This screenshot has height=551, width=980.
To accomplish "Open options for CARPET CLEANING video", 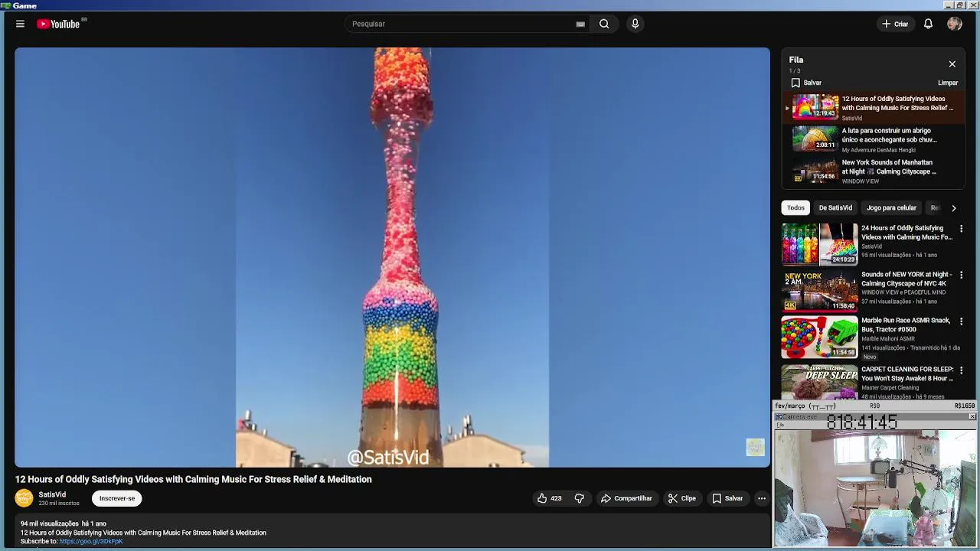I will pos(962,370).
